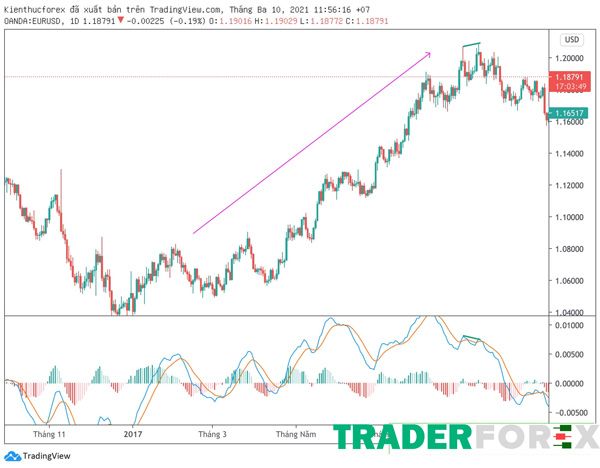Click the close price value C:1.18791
Viewport: 600px width, 468px height.
click(367, 21)
